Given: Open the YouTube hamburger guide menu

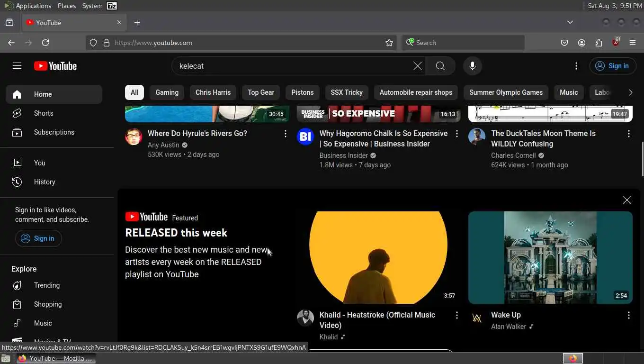Looking at the screenshot, I should click(17, 66).
